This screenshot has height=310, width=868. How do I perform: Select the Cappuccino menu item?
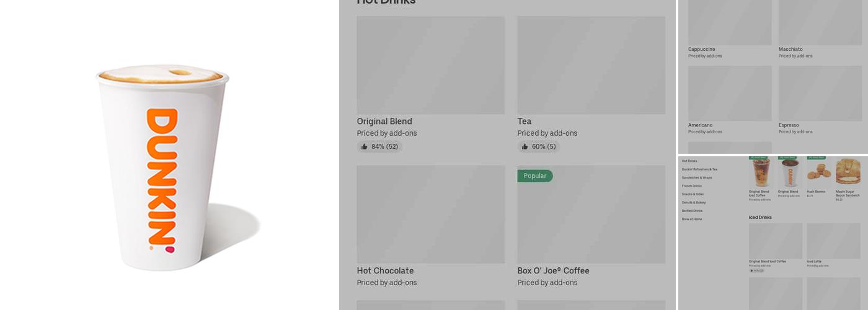[730, 22]
